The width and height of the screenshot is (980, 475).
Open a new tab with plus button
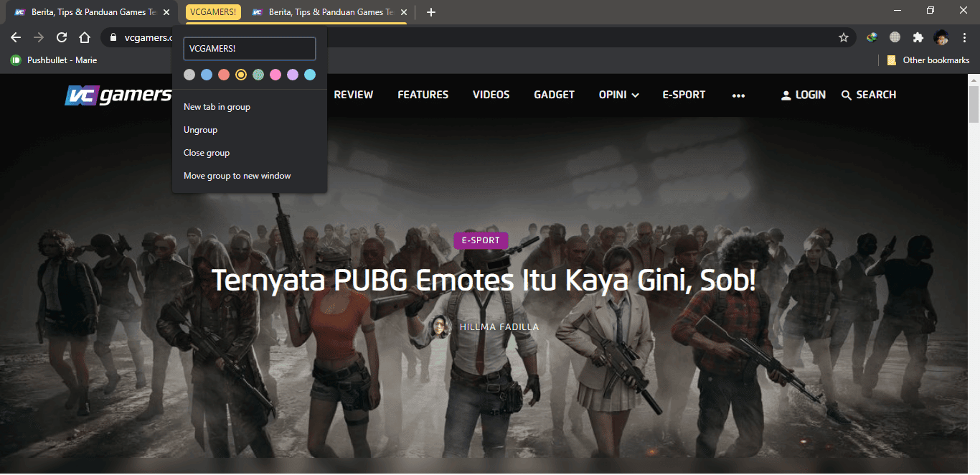coord(430,12)
